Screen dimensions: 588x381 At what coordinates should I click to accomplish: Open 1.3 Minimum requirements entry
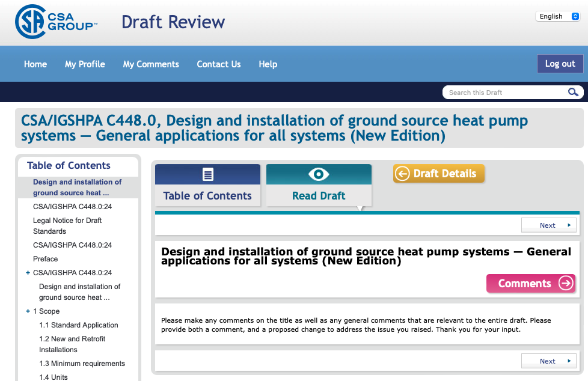(82, 364)
